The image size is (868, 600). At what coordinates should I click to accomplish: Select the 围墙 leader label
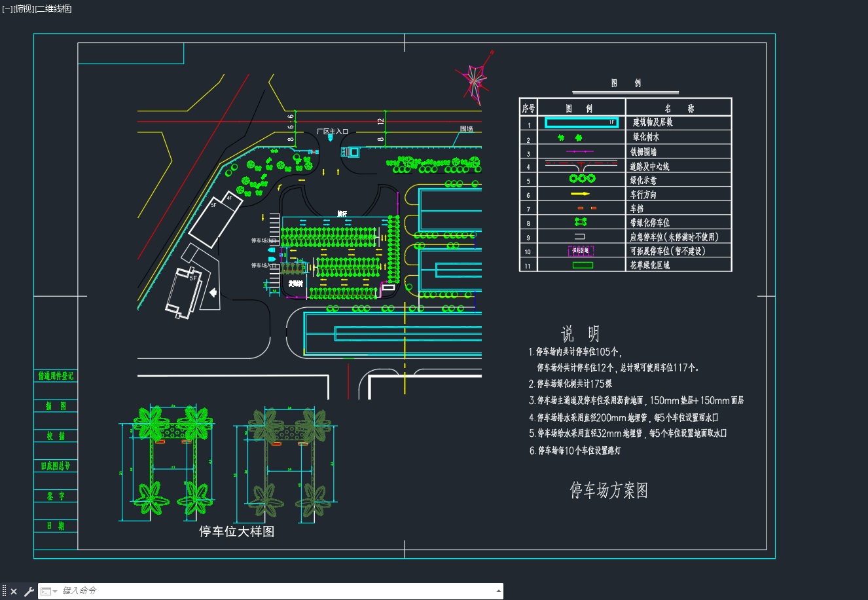[x=466, y=128]
